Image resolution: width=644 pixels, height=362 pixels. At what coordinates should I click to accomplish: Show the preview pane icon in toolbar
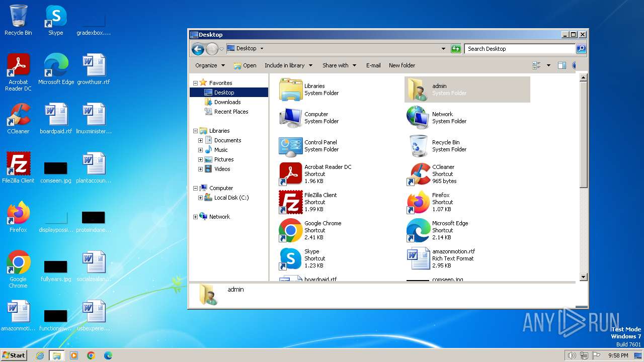point(562,65)
